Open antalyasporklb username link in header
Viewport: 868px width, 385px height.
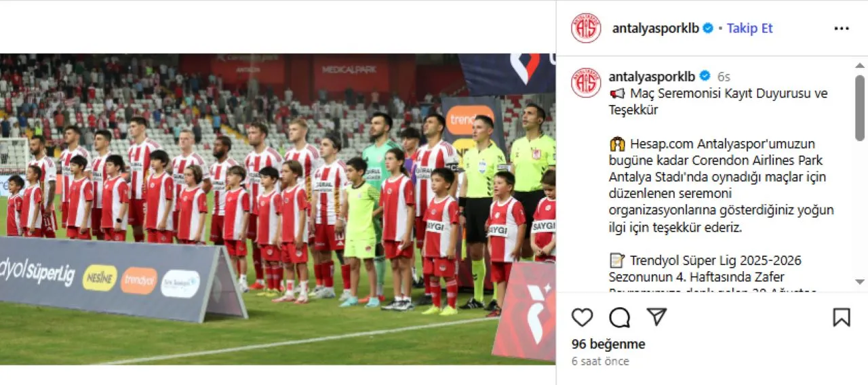point(656,28)
